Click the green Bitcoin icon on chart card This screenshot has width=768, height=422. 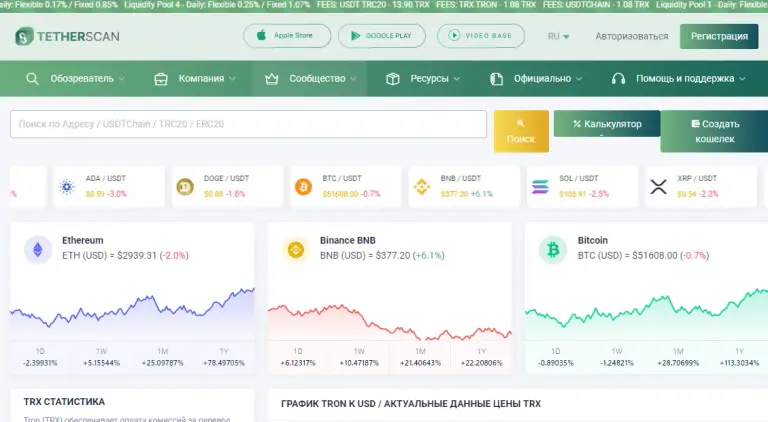click(x=553, y=250)
